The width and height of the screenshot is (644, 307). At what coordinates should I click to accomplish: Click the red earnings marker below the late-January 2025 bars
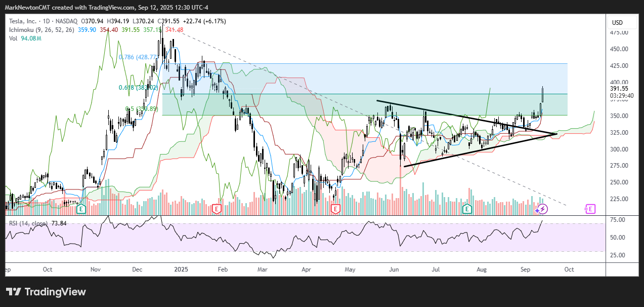pos(217,209)
